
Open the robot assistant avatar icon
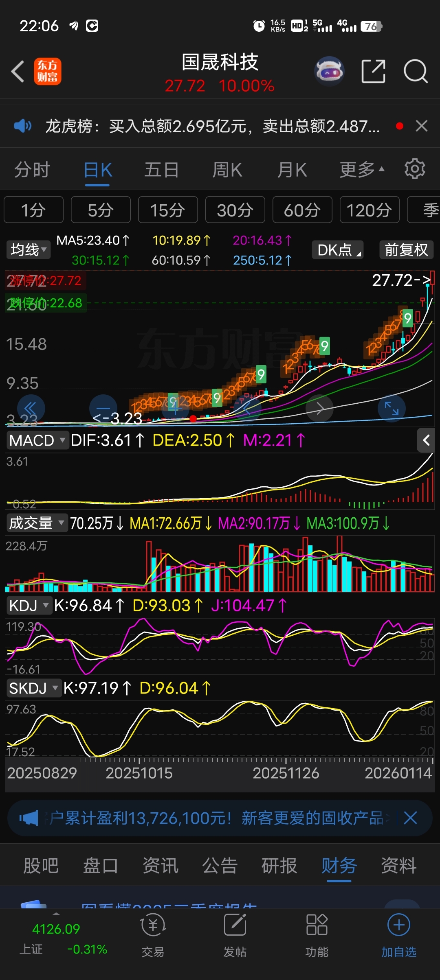point(330,71)
